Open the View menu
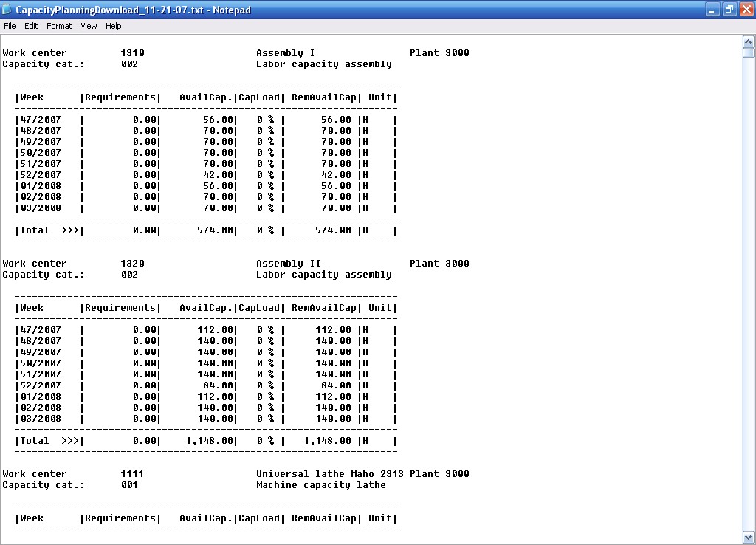The width and height of the screenshot is (756, 545). pyautogui.click(x=89, y=26)
